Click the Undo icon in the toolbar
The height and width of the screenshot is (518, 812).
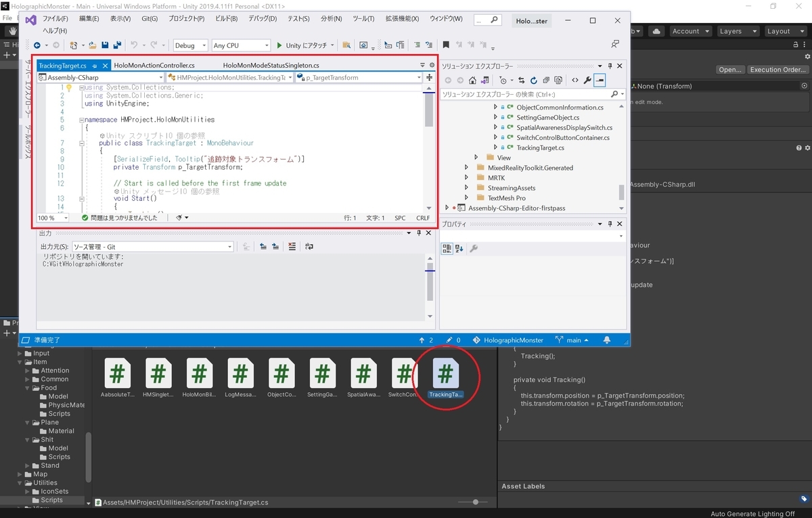[133, 44]
